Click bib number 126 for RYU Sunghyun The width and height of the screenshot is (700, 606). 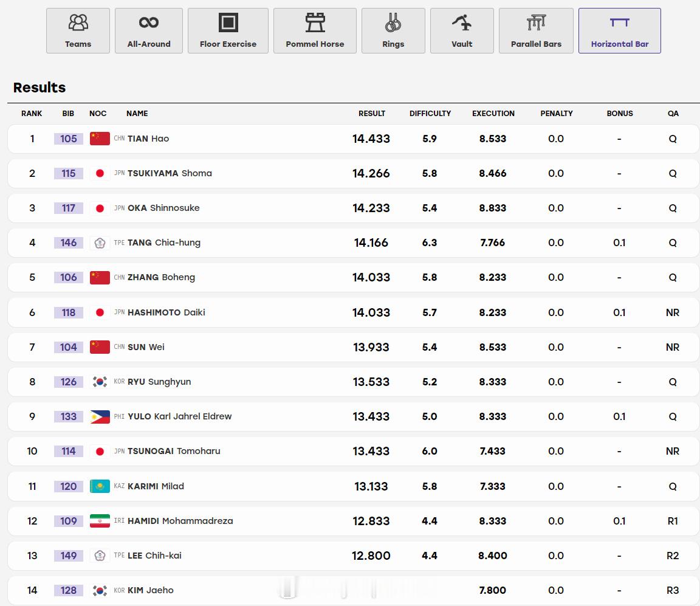[68, 382]
